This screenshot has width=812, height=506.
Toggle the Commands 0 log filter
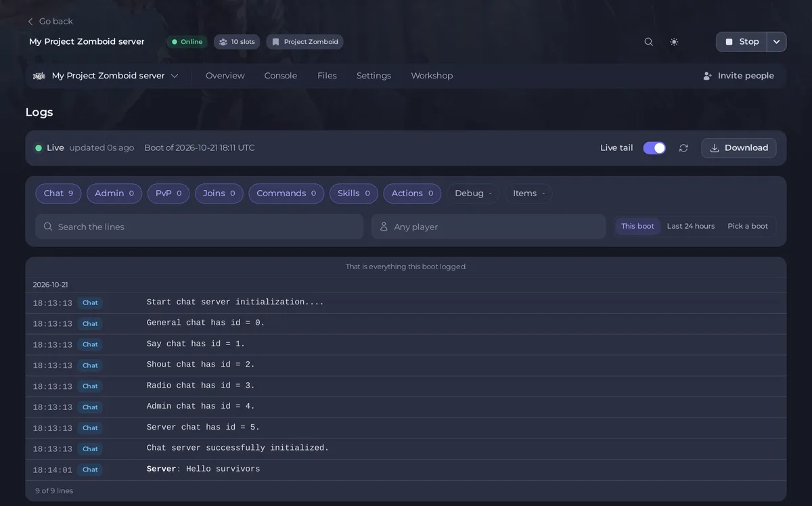pyautogui.click(x=286, y=193)
